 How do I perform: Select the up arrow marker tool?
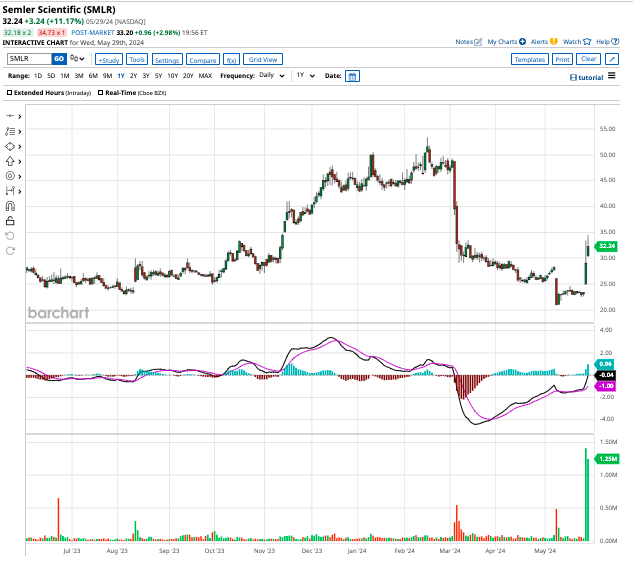pyautogui.click(x=10, y=160)
